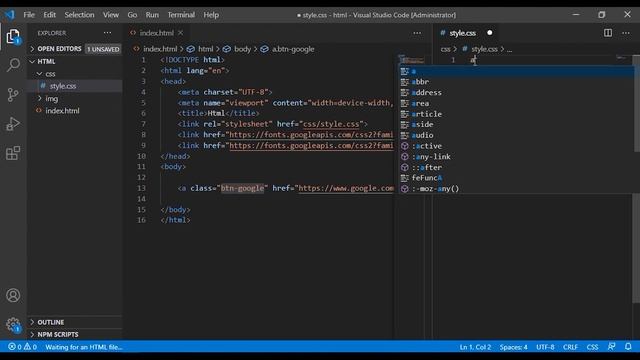Click the body breadcrumb item
This screenshot has width=640, height=360.
coord(242,49)
